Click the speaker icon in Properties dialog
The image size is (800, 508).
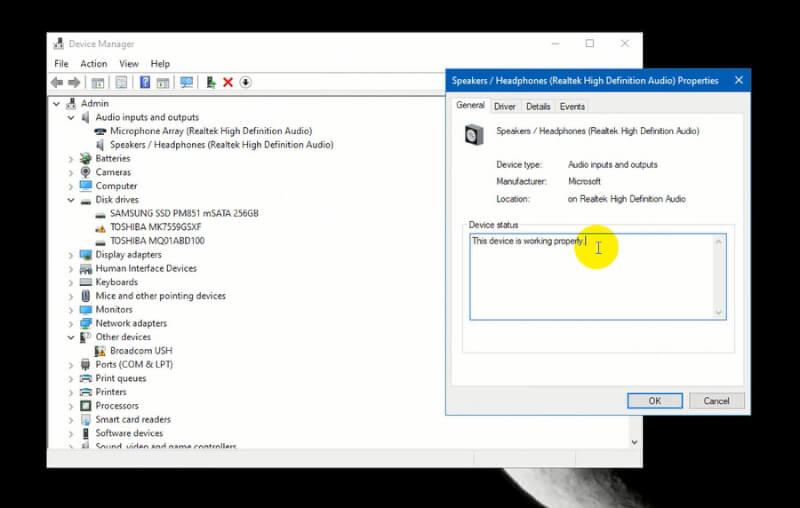click(474, 133)
